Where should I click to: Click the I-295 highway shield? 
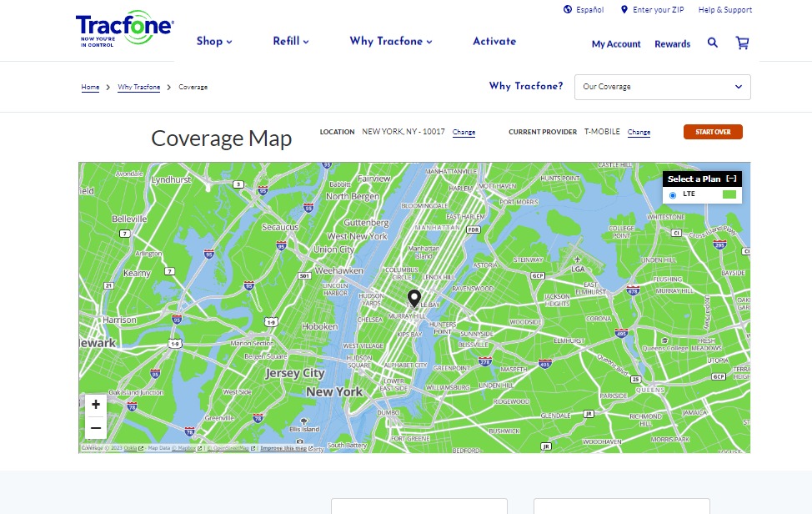(719, 244)
